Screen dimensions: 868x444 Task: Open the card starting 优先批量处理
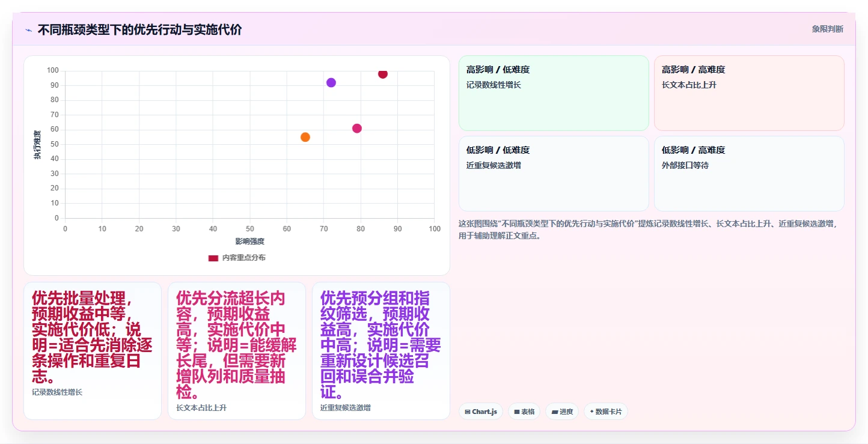point(93,351)
